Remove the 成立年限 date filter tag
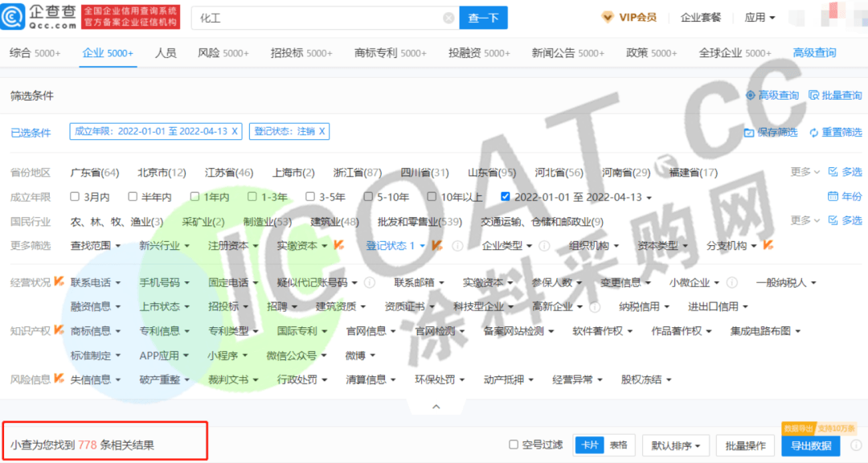 click(x=235, y=131)
